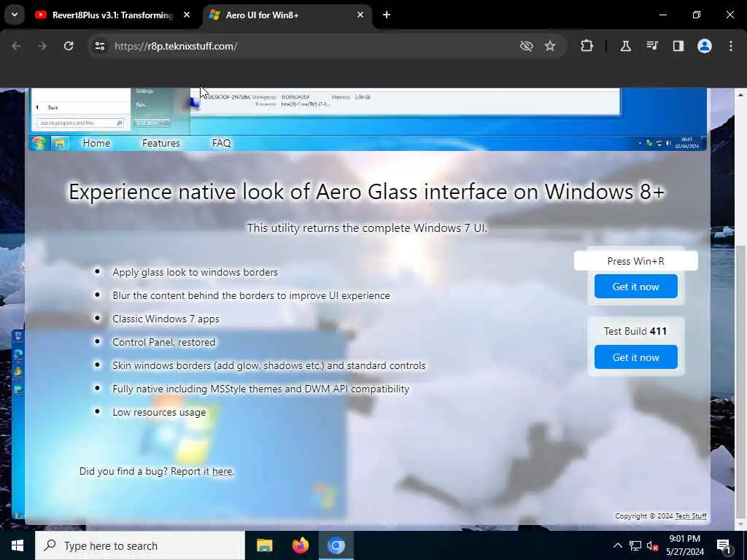Click the Windows 7 start orb on banner
747x560 pixels.
click(x=39, y=143)
